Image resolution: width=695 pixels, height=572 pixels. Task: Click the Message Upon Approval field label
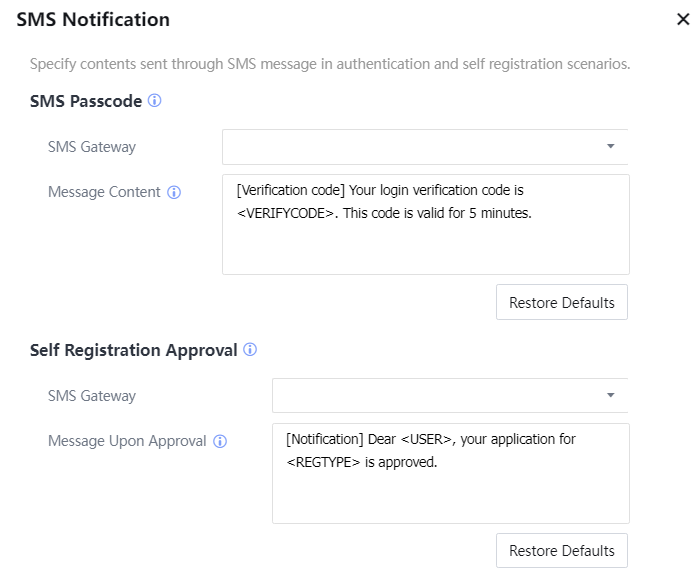click(127, 441)
